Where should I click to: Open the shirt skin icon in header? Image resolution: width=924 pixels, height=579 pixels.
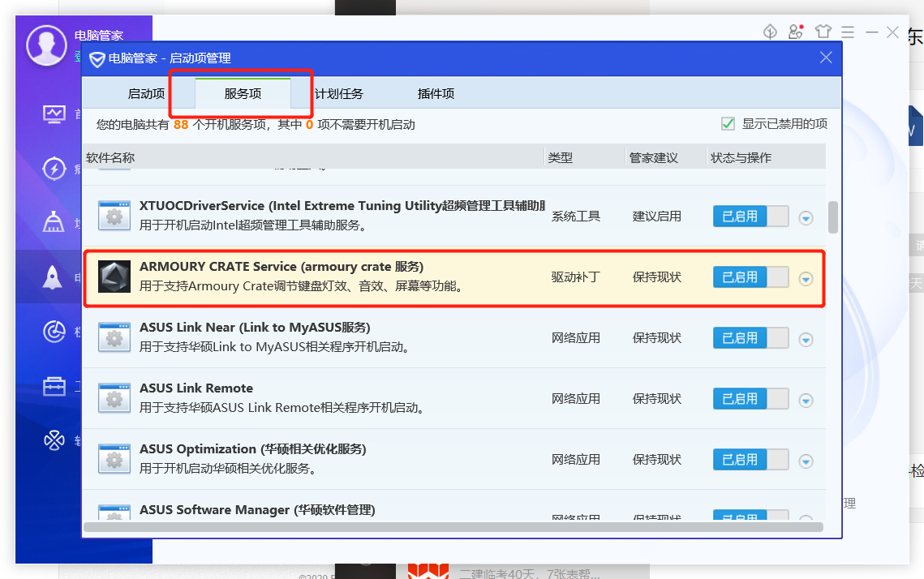point(823,31)
